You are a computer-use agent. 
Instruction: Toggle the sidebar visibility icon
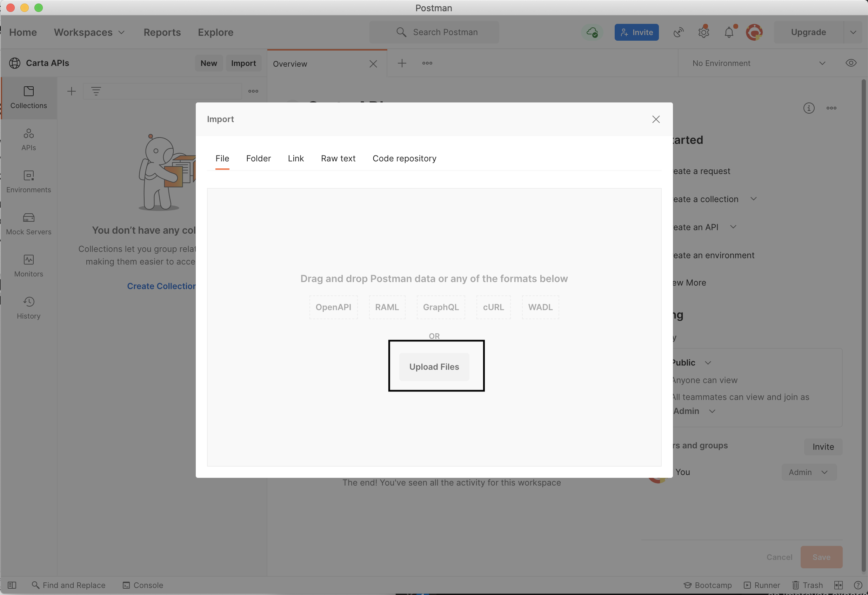(12, 585)
